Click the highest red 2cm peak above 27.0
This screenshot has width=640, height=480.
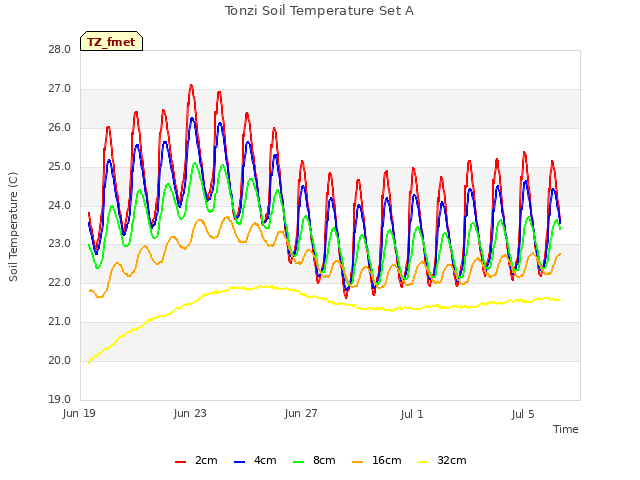pyautogui.click(x=191, y=85)
